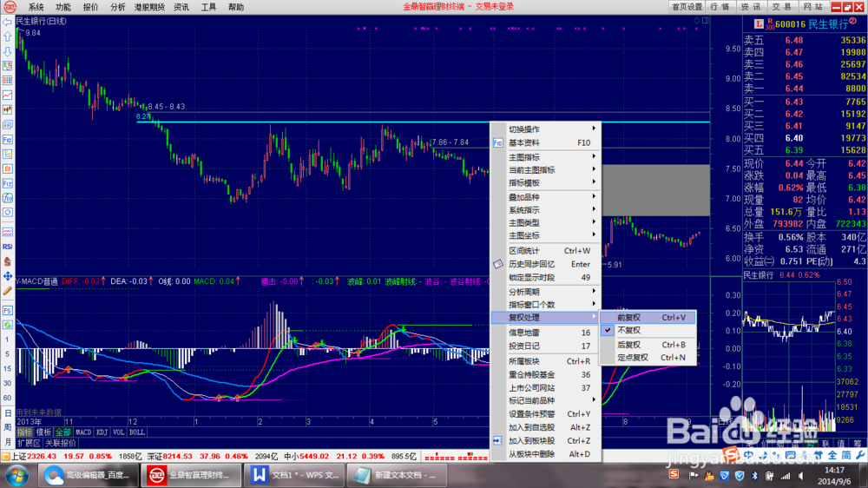Viewport: 868px width, 488px height.
Task: Click the diamond icon atop the chart
Action: (x=696, y=21)
